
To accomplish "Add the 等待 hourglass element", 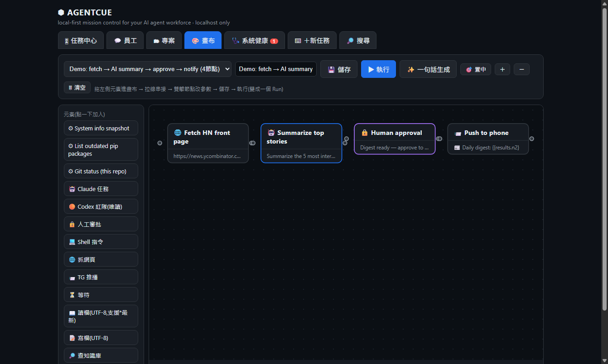I will coord(101,295).
